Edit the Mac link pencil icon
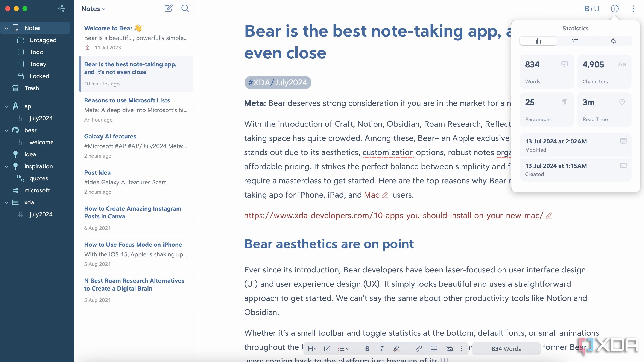This screenshot has height=362, width=644. [385, 195]
